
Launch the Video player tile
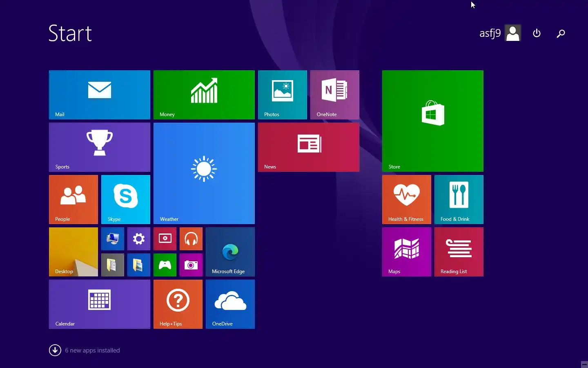pyautogui.click(x=165, y=239)
